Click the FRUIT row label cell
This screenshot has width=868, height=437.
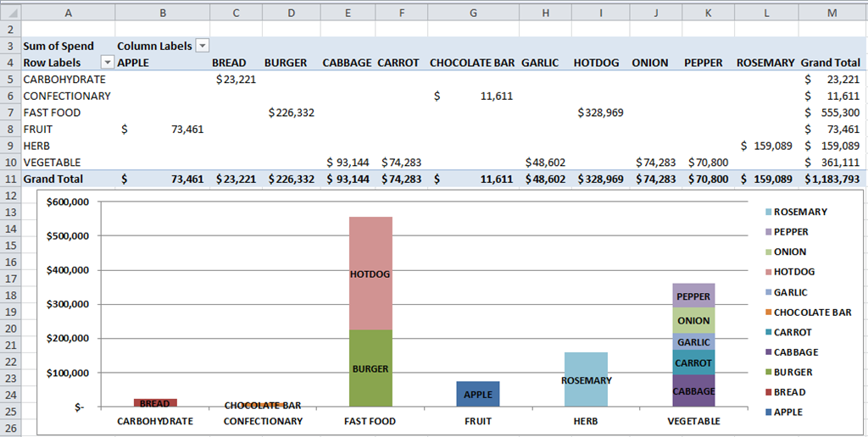(68, 129)
